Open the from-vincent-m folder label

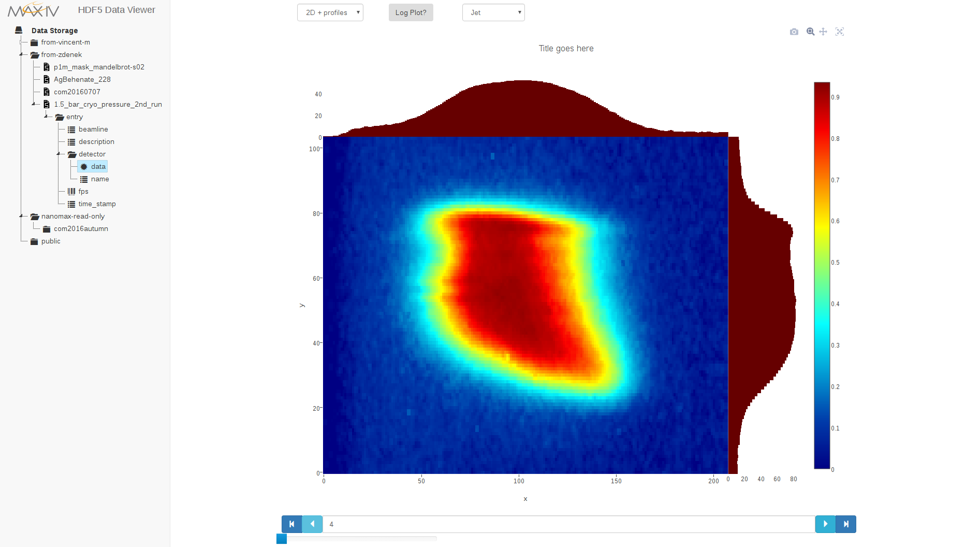click(x=66, y=42)
